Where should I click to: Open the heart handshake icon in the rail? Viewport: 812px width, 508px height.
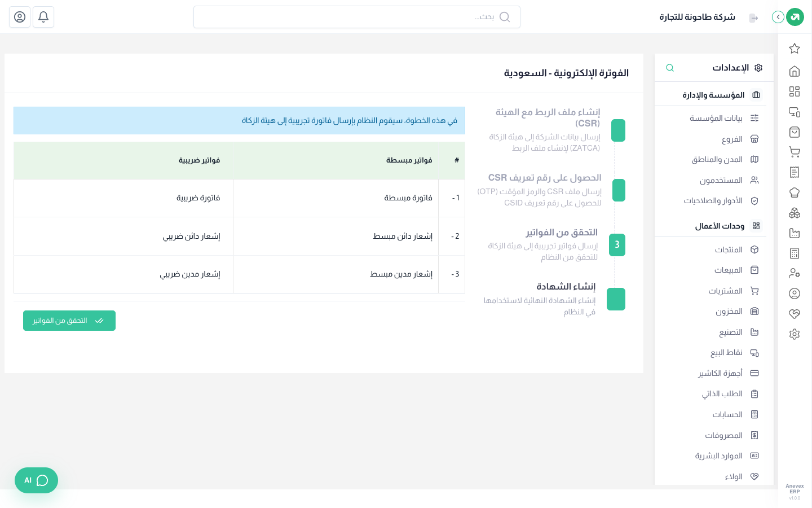tap(795, 314)
